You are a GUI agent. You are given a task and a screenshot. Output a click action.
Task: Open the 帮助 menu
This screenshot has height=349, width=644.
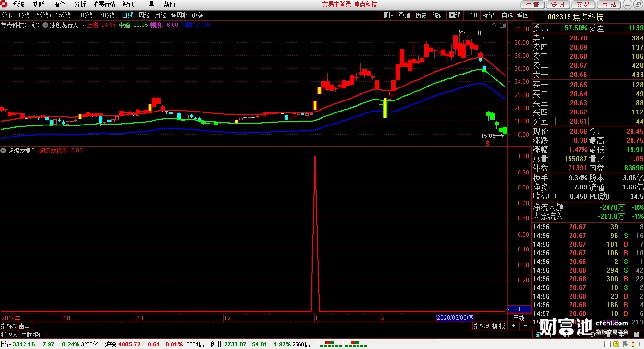[x=169, y=4]
